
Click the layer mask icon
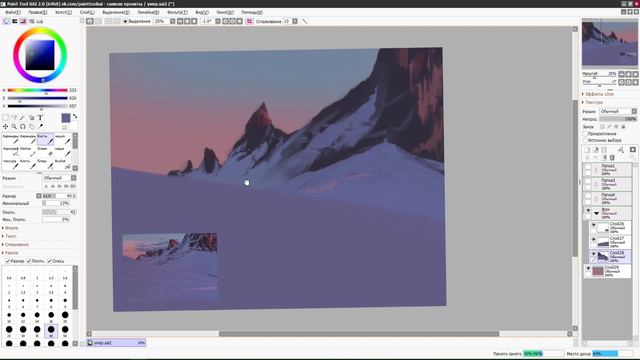click(x=633, y=150)
